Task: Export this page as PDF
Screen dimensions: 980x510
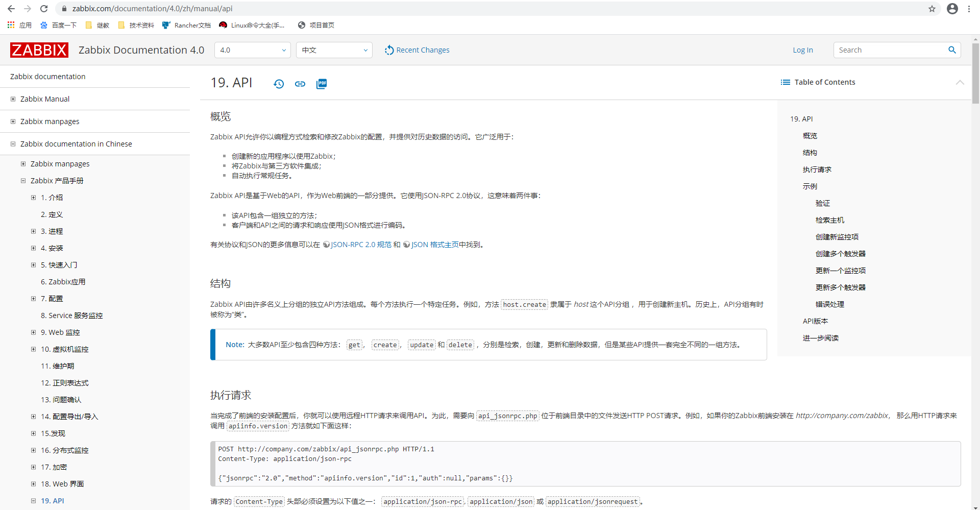Action: (x=322, y=84)
